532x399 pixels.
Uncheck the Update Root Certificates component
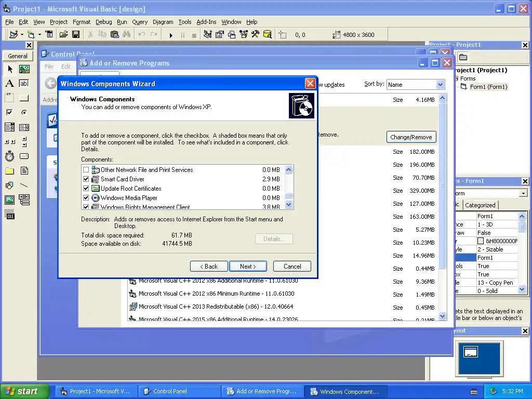[86, 188]
